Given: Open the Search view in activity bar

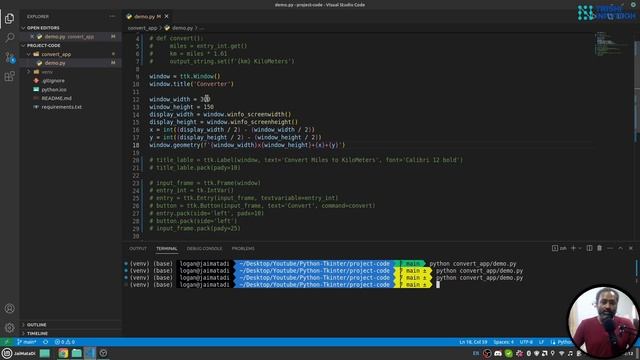Looking at the screenshot, I should (9, 38).
